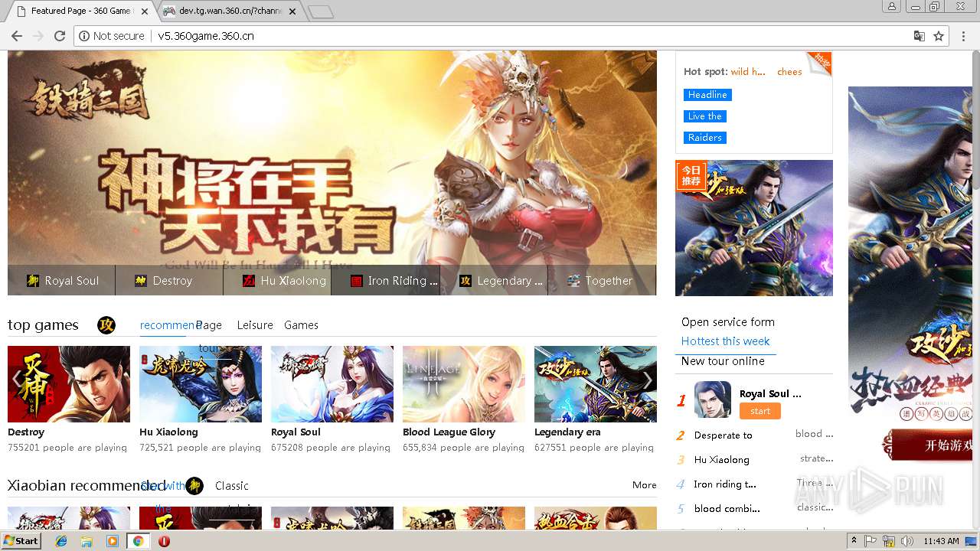Click the Royal Soul ranking avatar icon

pyautogui.click(x=713, y=399)
